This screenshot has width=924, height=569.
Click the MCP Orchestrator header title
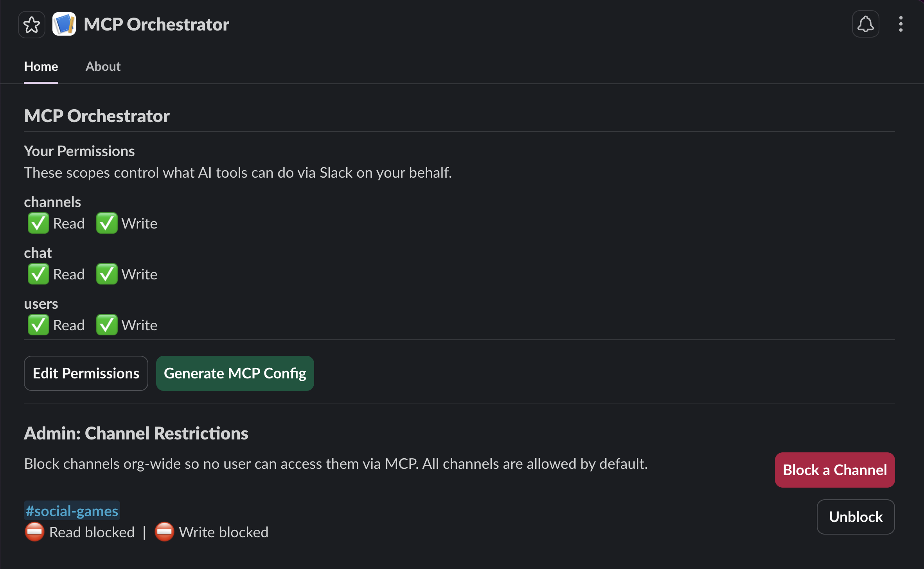click(x=156, y=24)
